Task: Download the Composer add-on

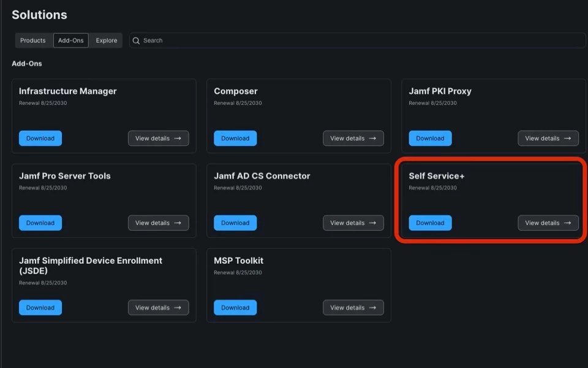Action: [x=235, y=139]
